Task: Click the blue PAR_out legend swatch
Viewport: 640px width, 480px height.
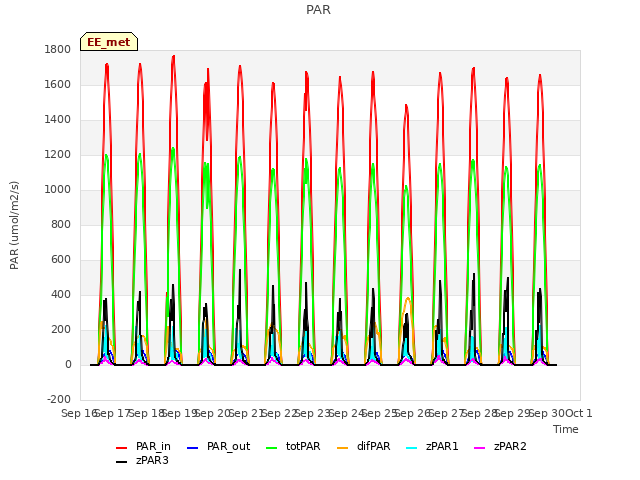Action: (x=192, y=448)
